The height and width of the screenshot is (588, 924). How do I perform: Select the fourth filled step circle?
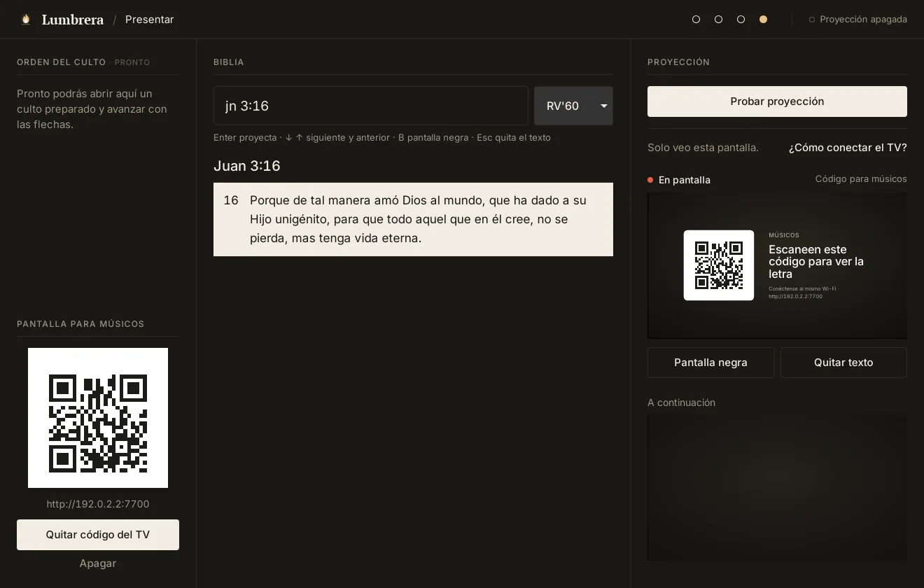point(763,20)
